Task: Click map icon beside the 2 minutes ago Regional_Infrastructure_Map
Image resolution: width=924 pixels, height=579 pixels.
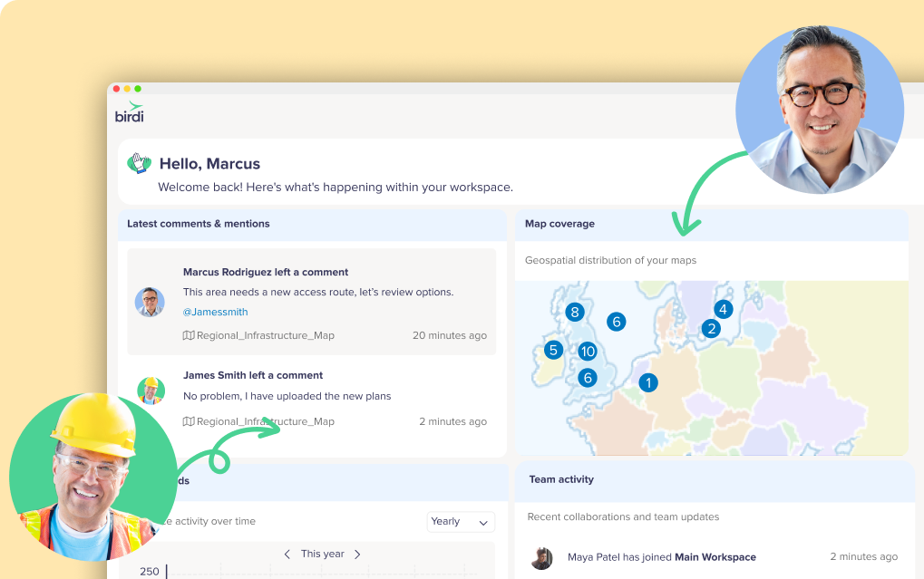Action: pos(189,421)
